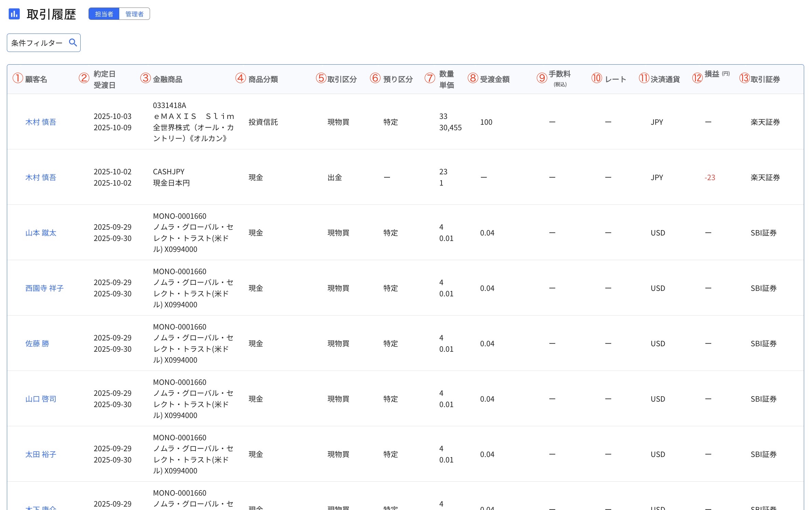The width and height of the screenshot is (812, 510).
Task: Click the magnifier search icon in 条件フィルター
Action: click(x=72, y=42)
